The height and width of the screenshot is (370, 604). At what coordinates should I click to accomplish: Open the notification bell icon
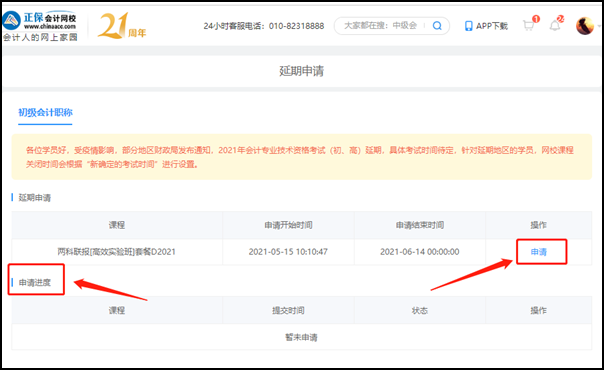[555, 26]
